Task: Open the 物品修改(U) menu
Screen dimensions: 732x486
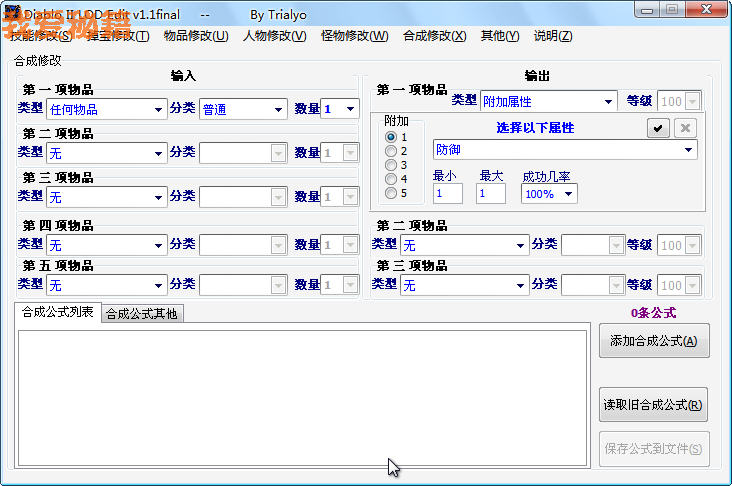Action: (196, 36)
